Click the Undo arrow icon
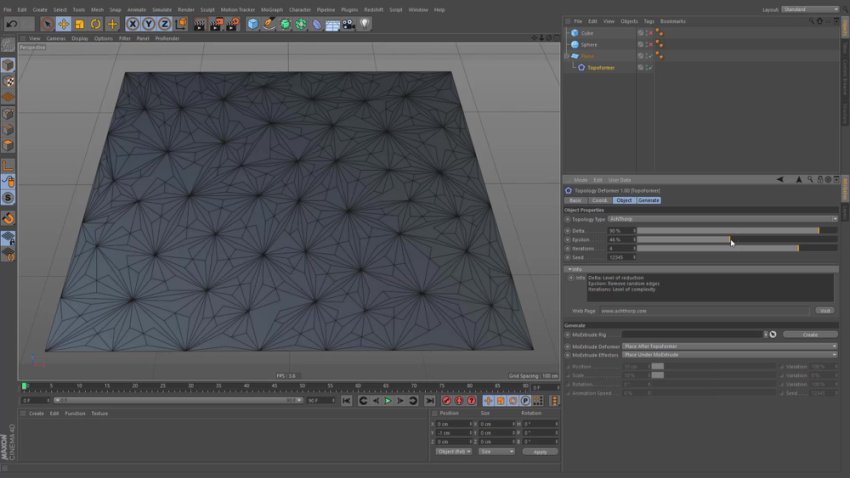This screenshot has width=850, height=478. (x=12, y=24)
